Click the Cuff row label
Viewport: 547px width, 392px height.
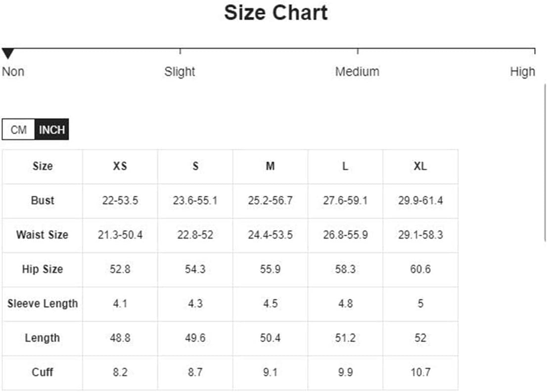43,372
